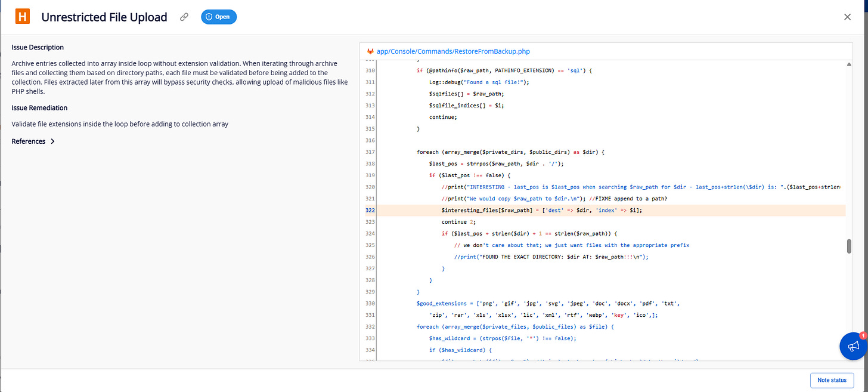Click the Note status button

pos(832,380)
